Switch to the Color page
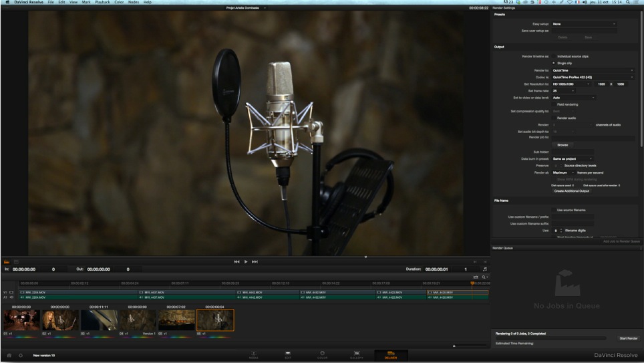644x363 pixels. (x=323, y=355)
